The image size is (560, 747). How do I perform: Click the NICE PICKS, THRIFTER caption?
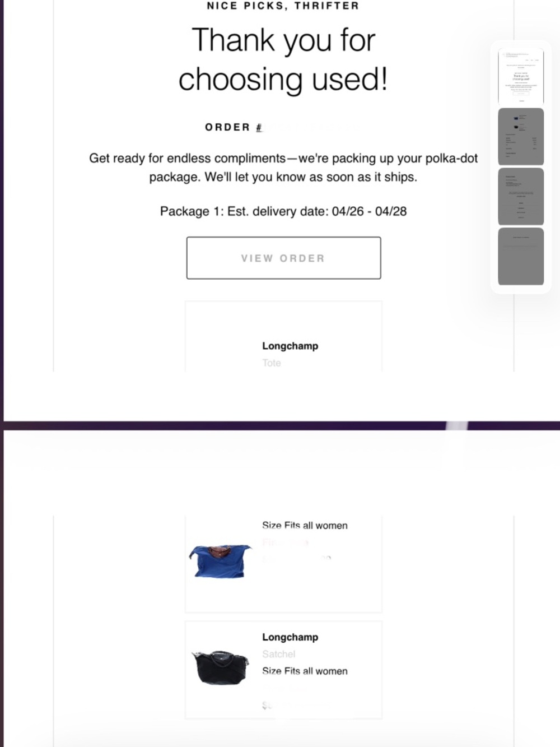click(283, 6)
